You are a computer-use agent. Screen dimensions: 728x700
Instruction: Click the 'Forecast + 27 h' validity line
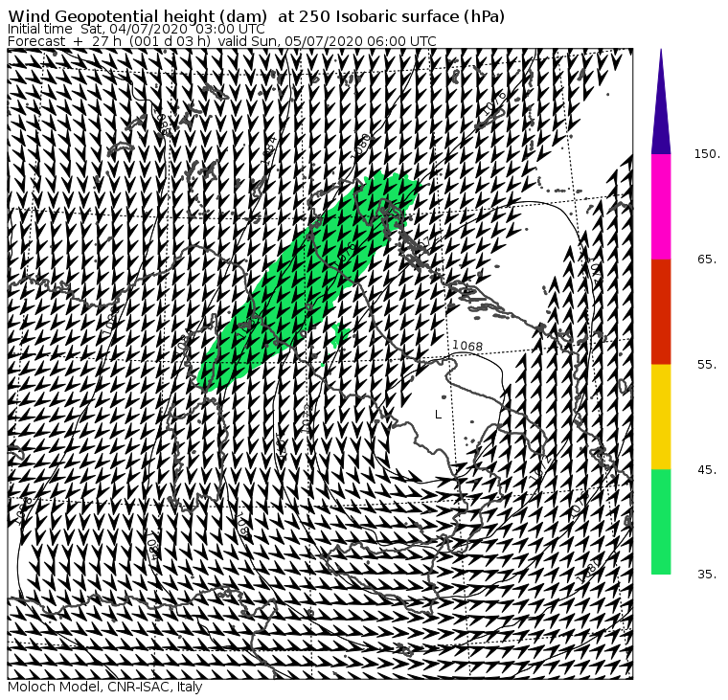[x=222, y=41]
